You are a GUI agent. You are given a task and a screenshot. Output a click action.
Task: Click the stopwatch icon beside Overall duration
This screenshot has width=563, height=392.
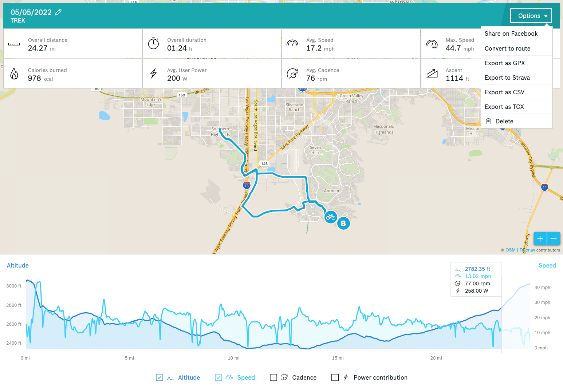pyautogui.click(x=153, y=43)
